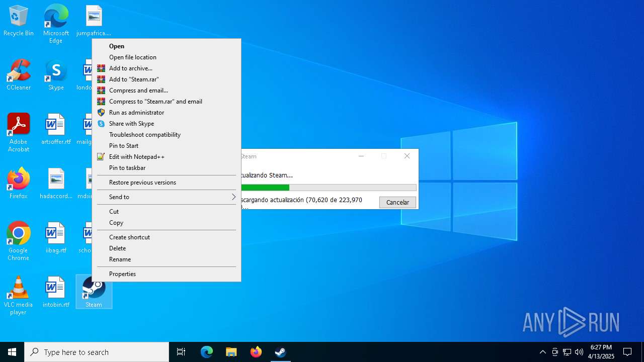
Task: Select the jumpafrica image file icon
Action: pos(94,21)
